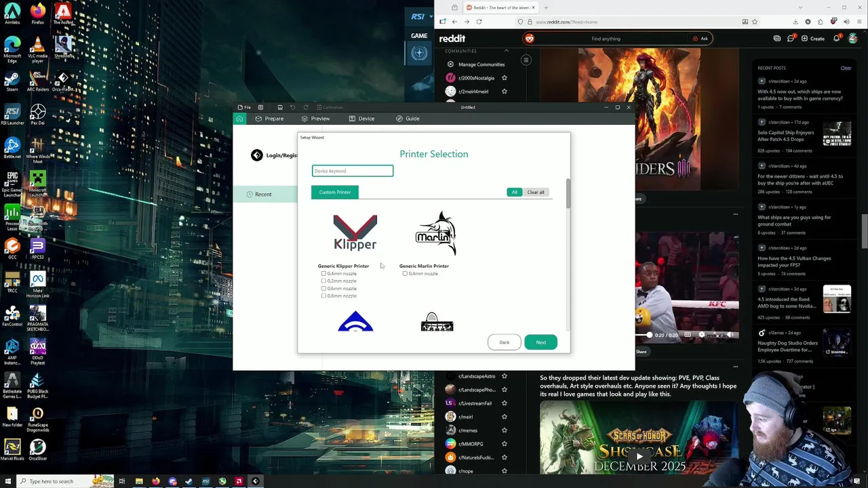868x488 pixels.
Task: Click the All button in Printer Selection
Action: pyautogui.click(x=514, y=192)
